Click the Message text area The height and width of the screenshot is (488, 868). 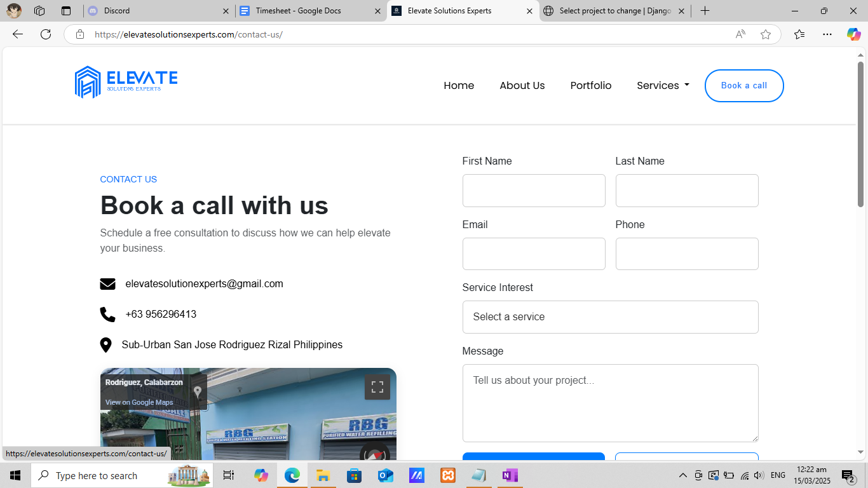pyautogui.click(x=610, y=403)
